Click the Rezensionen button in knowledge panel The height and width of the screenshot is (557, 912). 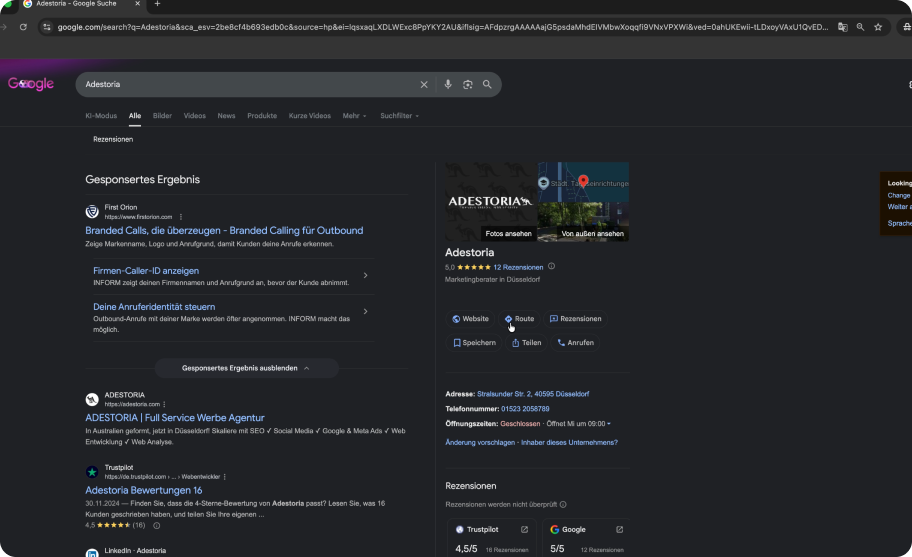(x=575, y=319)
